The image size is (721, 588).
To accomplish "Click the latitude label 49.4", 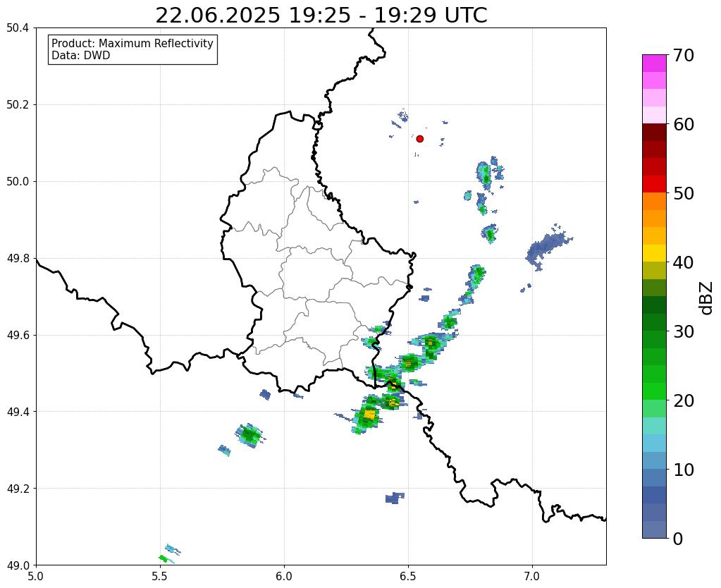I will tap(18, 412).
